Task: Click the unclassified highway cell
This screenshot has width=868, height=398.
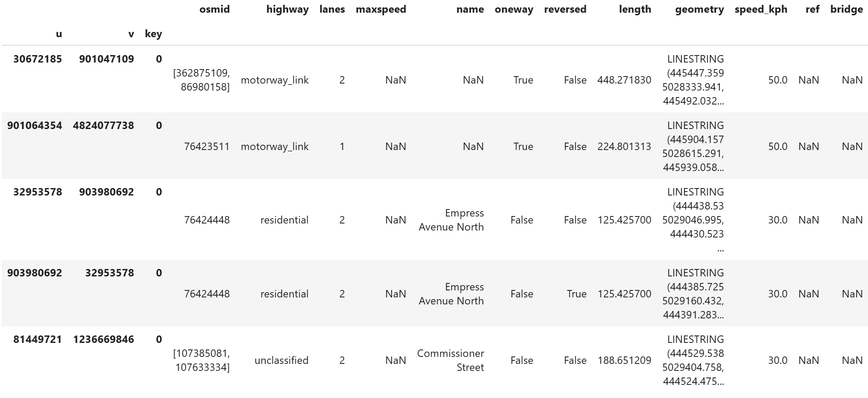Action: pos(281,360)
